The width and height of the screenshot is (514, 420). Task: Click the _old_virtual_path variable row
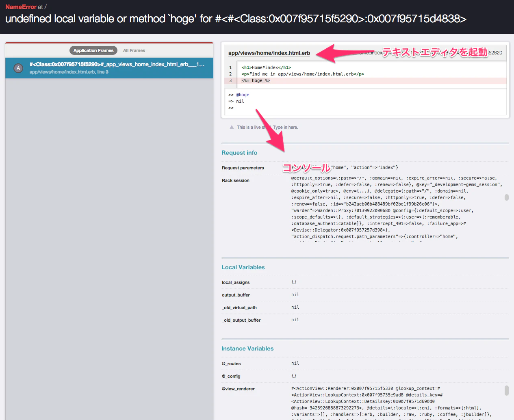pyautogui.click(x=365, y=307)
